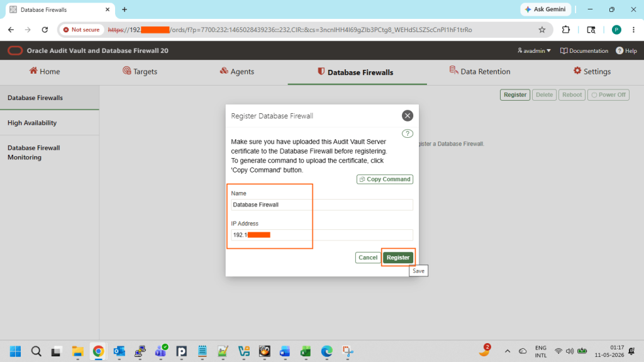Go to the Agents tab
644x362 pixels.
pos(236,72)
